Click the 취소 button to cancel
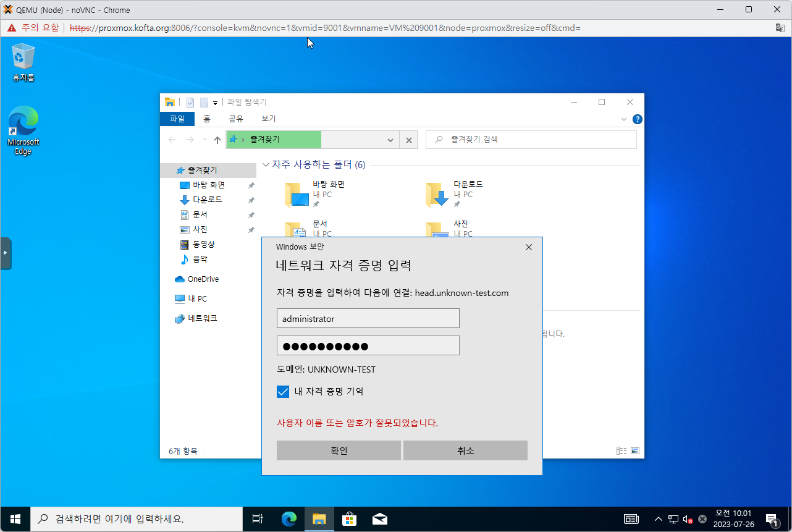The width and height of the screenshot is (792, 532). [465, 450]
